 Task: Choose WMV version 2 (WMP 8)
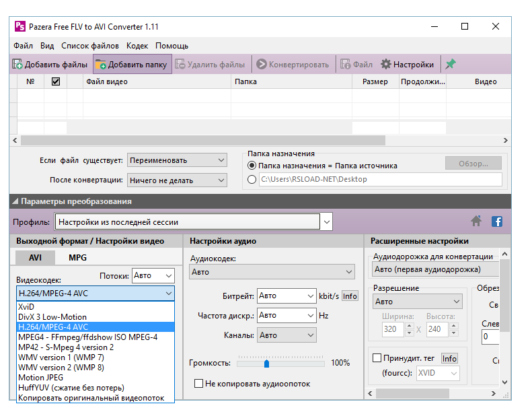(96, 368)
